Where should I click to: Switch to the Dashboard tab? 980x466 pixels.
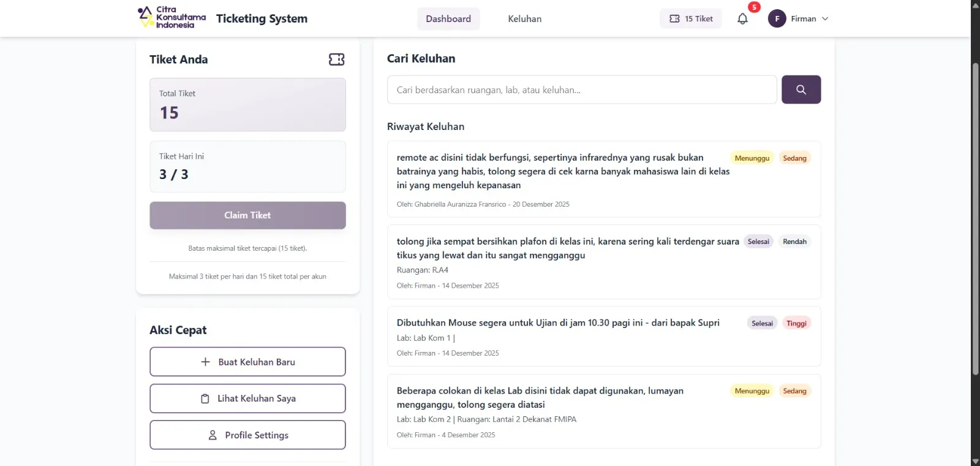(x=448, y=19)
